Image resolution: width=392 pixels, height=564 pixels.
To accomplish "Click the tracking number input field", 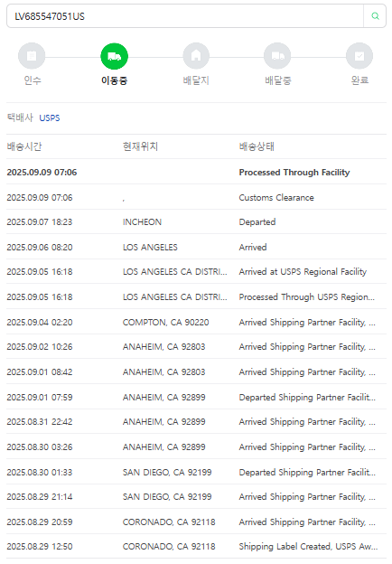I will [185, 16].
